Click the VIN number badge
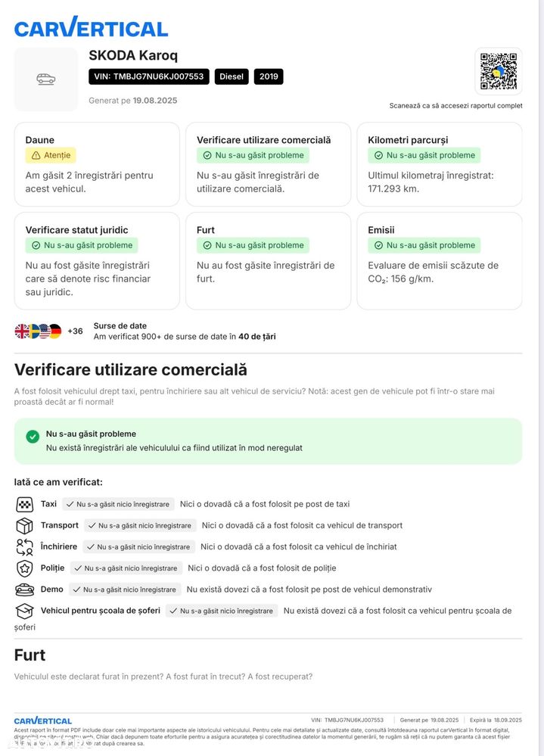The image size is (544, 756). click(149, 76)
